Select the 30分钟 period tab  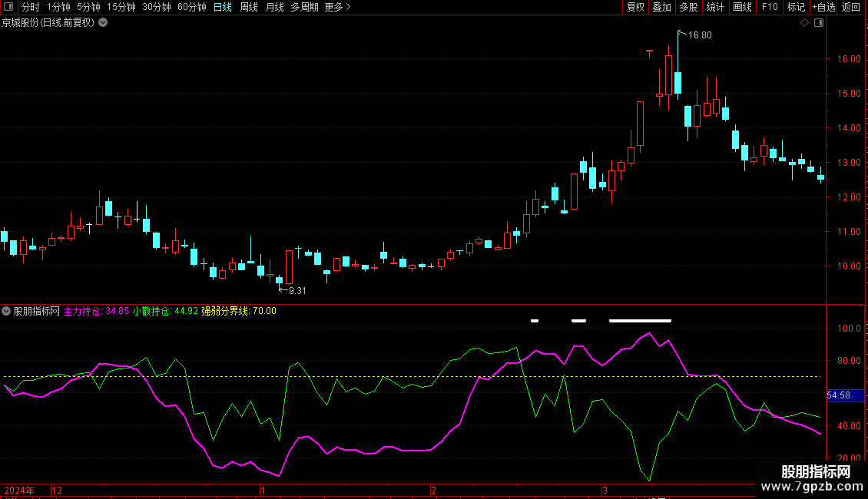point(157,7)
